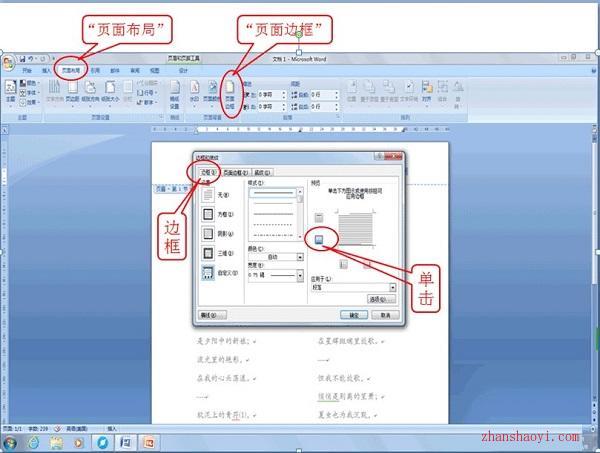This screenshot has width=600, height=453.
Task: Toggle the bottom border preview button
Action: (319, 240)
